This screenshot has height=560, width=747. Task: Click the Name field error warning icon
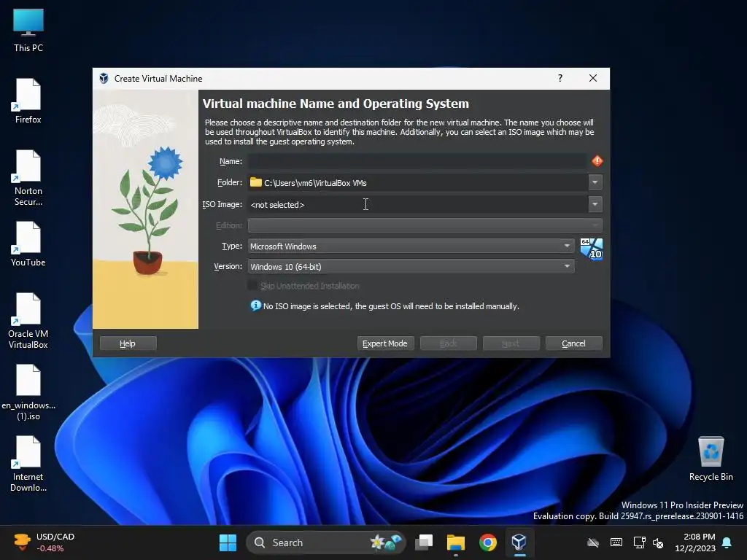pos(597,161)
